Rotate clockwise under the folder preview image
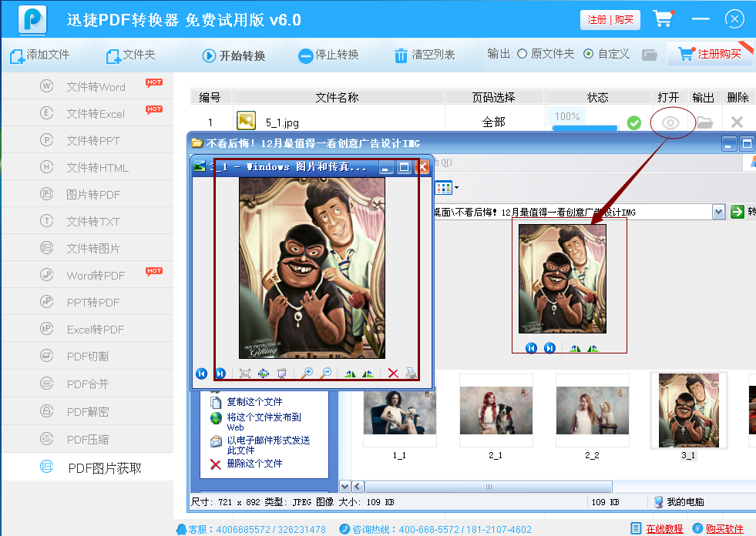Screen dimensions: 756x536 tap(575, 348)
